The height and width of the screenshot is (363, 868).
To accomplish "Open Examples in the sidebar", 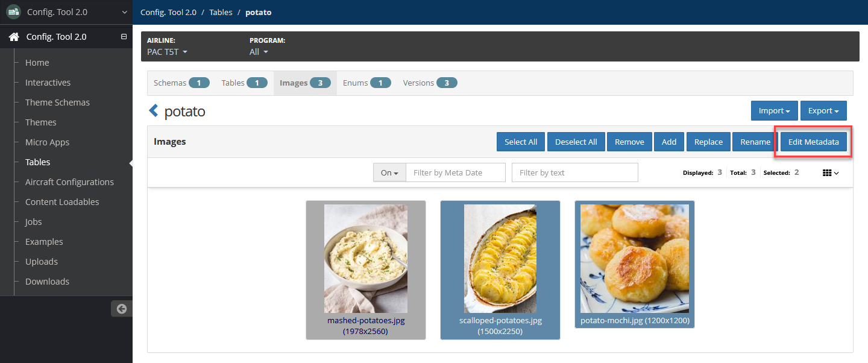I will [x=44, y=242].
